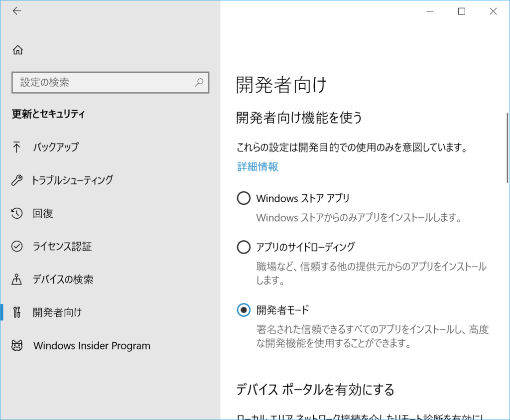Viewport: 510px width, 420px height.
Task: Go to the 回復 page
Action: click(110, 213)
